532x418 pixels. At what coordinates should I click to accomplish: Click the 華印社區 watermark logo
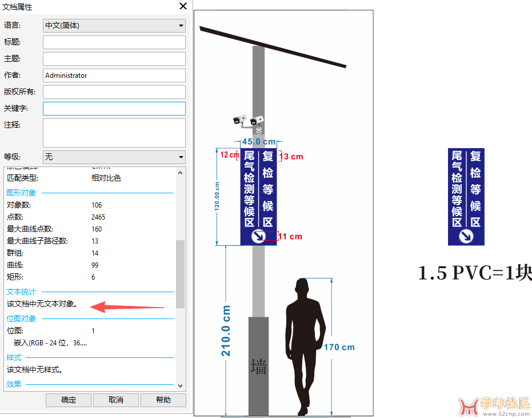(x=495, y=405)
